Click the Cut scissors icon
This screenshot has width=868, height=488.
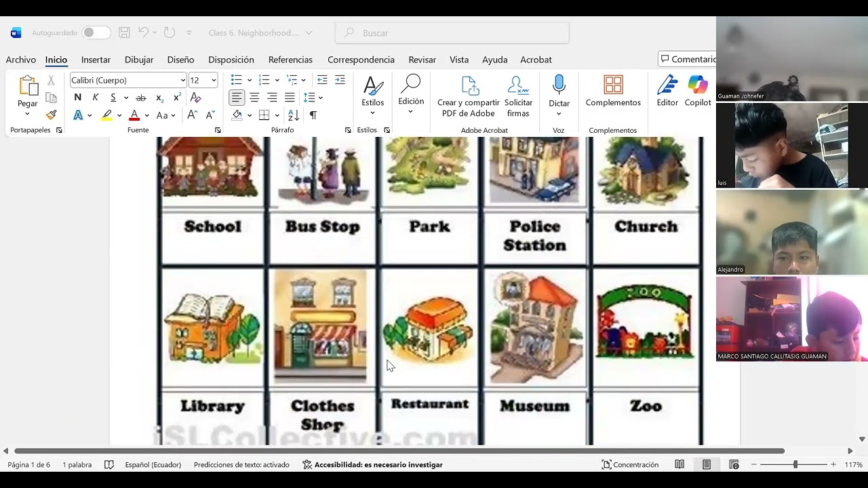click(51, 80)
